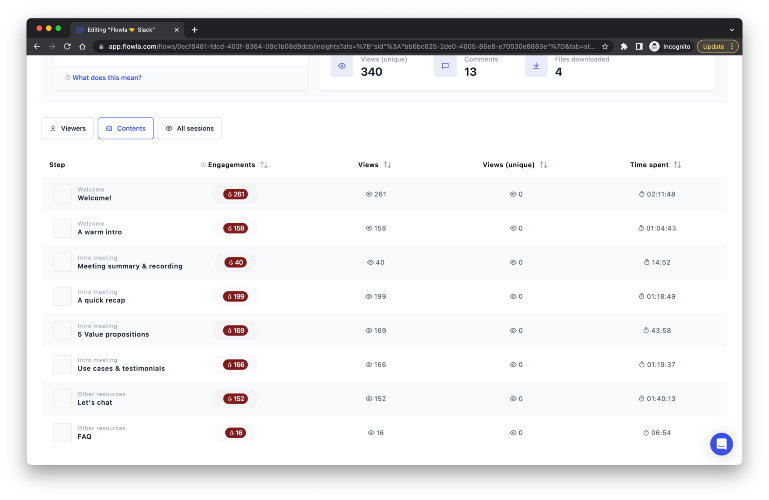Click the 166 engagements badge
Viewport: 769px width, 500px height.
235,365
